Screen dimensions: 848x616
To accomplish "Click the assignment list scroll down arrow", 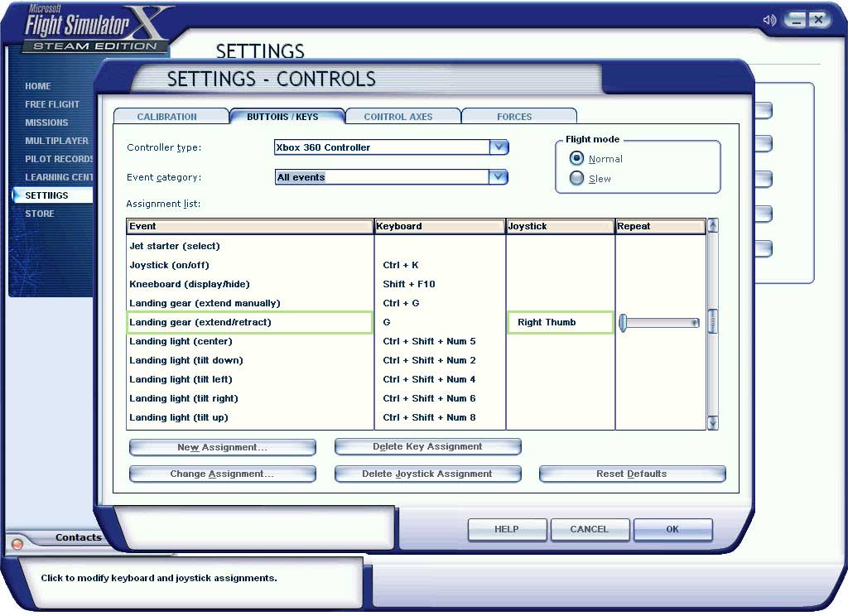I will point(713,423).
